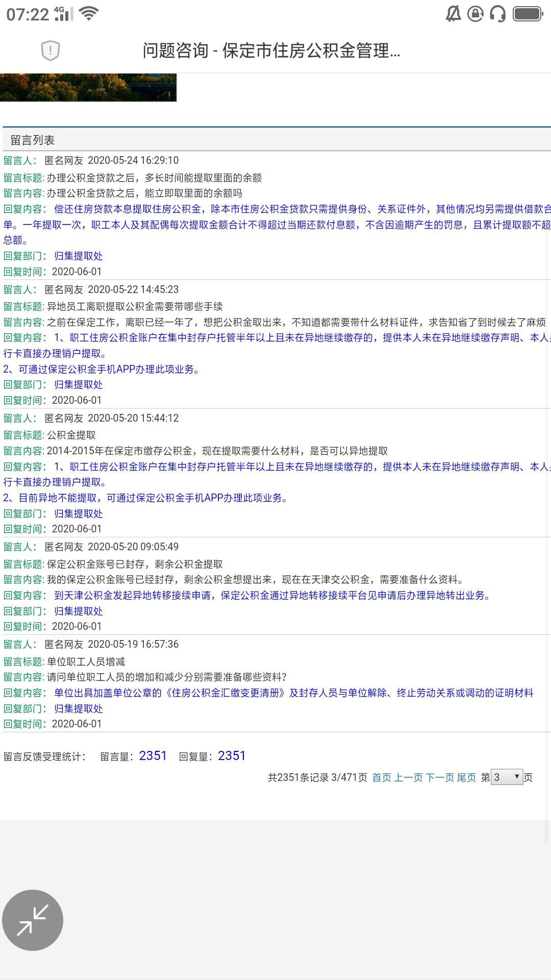The height and width of the screenshot is (980, 551).
Task: Tap the muted notification bell icon
Action: (453, 14)
